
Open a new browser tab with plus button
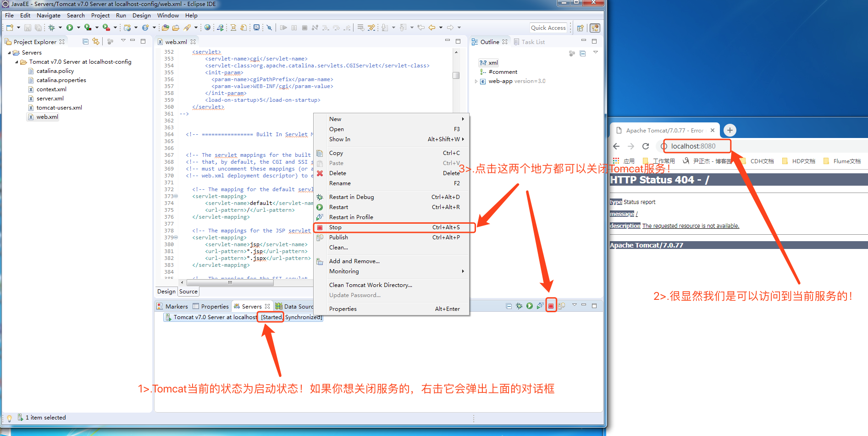click(x=730, y=130)
